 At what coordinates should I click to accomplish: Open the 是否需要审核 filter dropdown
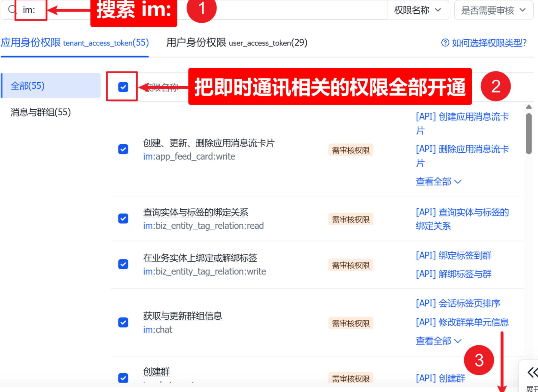click(493, 10)
